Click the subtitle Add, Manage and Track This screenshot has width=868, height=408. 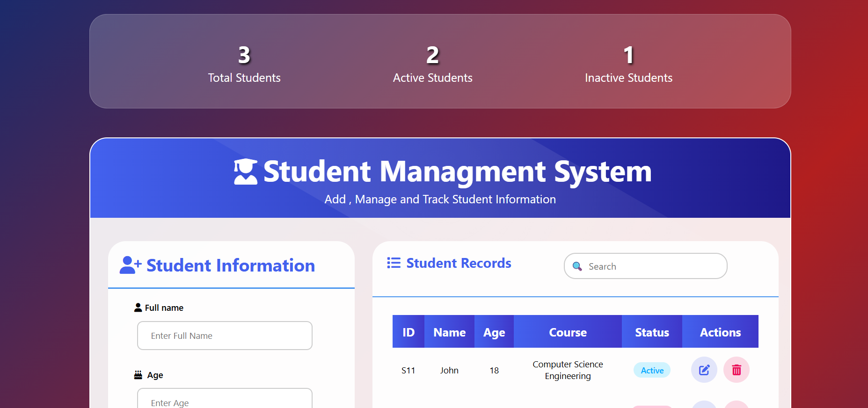point(440,200)
